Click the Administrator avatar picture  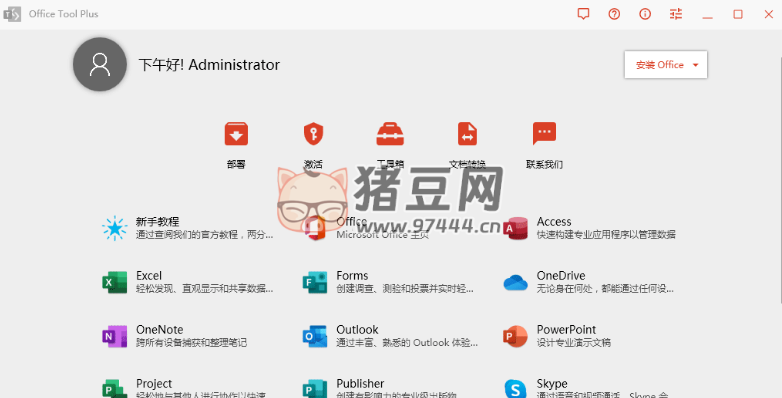pyautogui.click(x=100, y=64)
